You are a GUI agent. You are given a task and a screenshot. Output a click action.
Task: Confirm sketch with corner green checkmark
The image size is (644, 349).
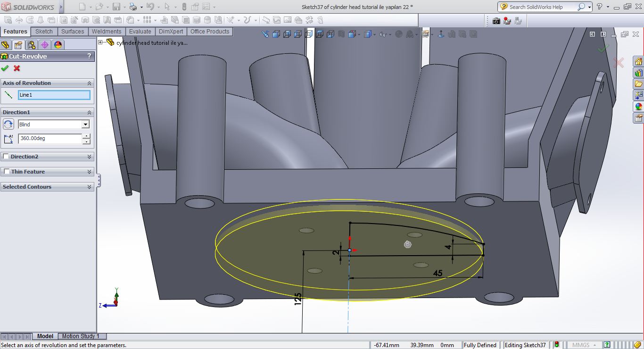click(603, 48)
